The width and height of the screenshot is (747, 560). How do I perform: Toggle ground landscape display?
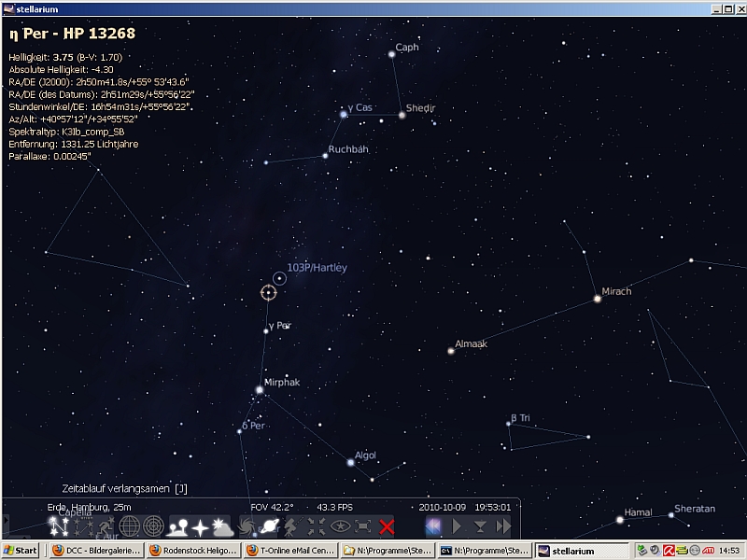177,527
